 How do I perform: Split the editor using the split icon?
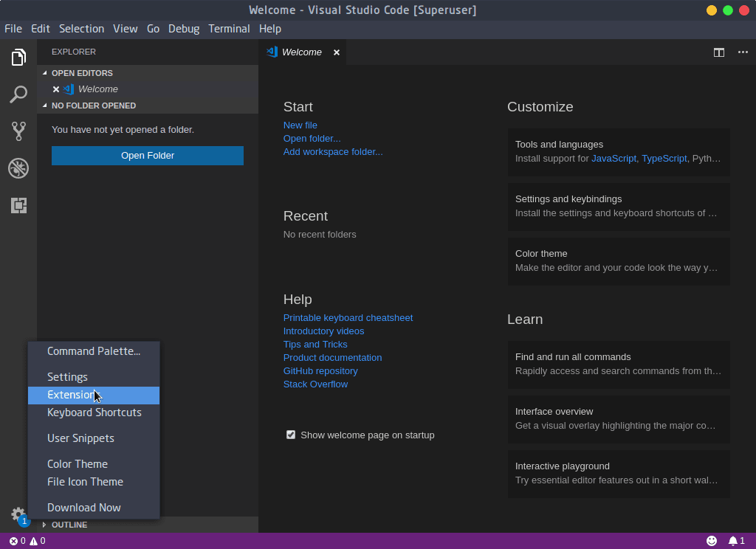click(718, 52)
